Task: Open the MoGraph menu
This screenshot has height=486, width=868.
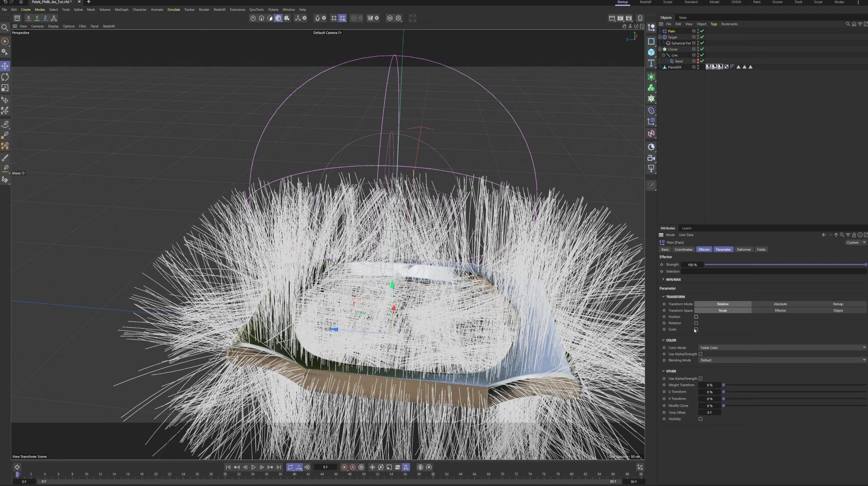Action: pos(121,10)
